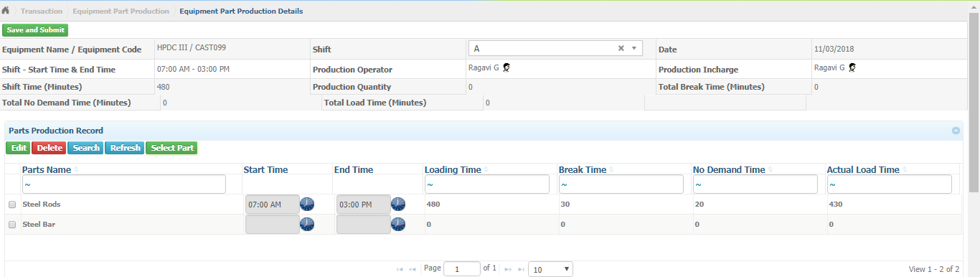Image resolution: width=980 pixels, height=277 pixels.
Task: Go to the Home breadcrumb icon
Action: click(x=6, y=11)
